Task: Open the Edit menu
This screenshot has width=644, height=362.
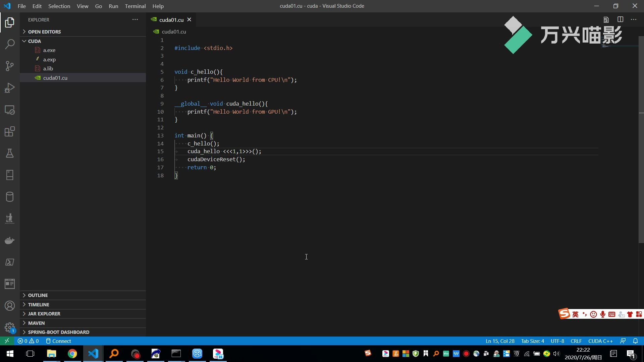Action: coord(37,6)
